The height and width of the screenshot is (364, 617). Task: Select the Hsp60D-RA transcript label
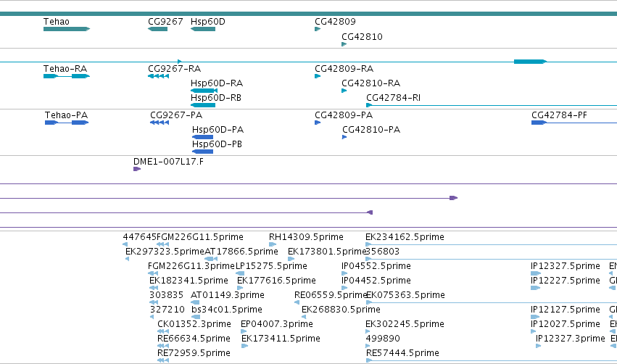click(217, 83)
